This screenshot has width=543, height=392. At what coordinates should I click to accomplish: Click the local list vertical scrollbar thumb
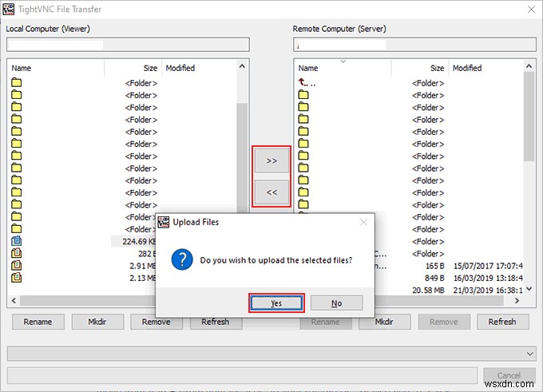[x=242, y=157]
